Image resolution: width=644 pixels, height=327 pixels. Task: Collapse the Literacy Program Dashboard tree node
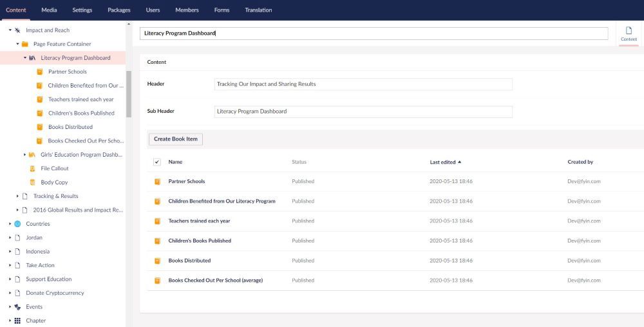coord(25,58)
